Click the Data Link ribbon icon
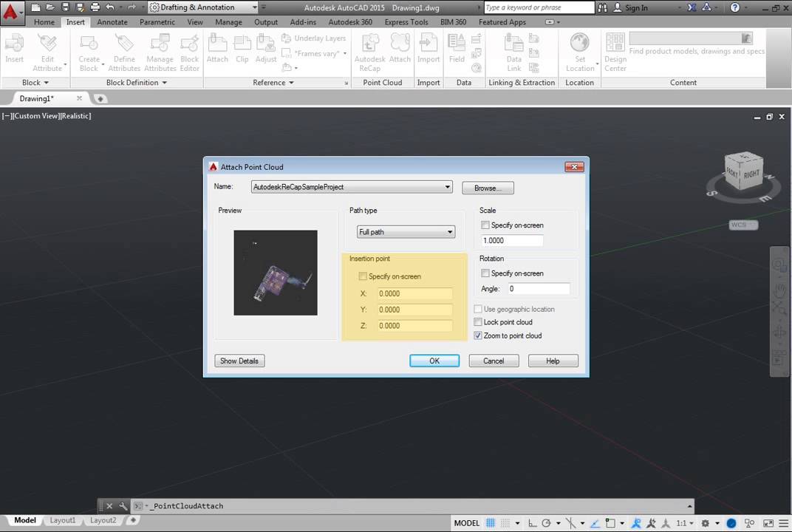 point(513,44)
